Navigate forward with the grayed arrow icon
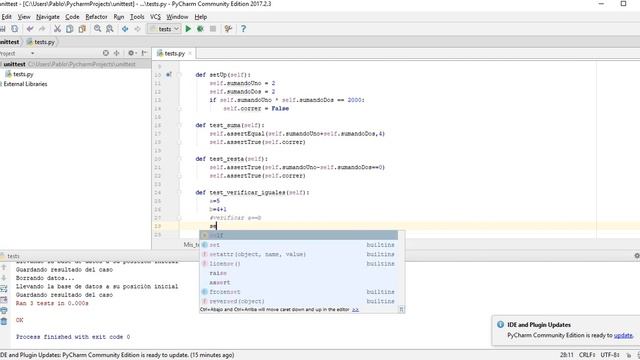 [x=138, y=29]
